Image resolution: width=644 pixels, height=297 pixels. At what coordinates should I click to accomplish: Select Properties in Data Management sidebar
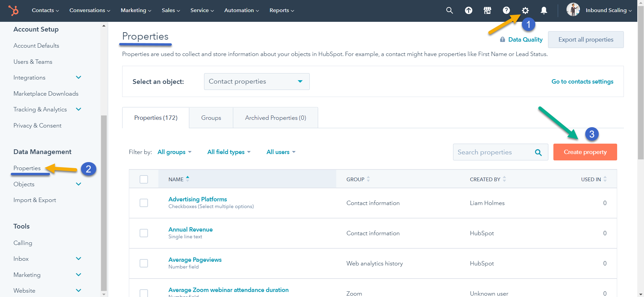pos(27,168)
